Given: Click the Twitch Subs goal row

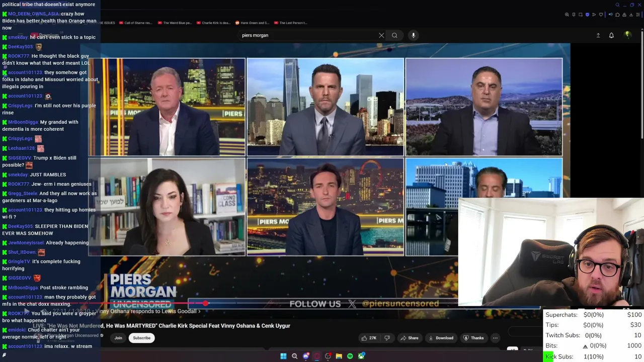Looking at the screenshot, I should click(594, 335).
